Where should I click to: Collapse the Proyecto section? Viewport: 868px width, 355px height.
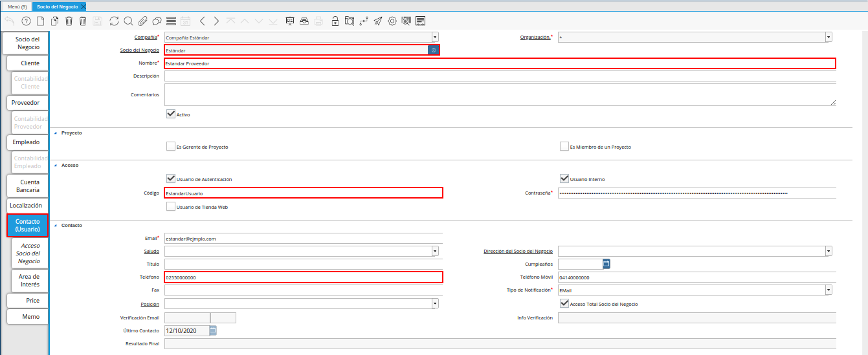[55, 133]
